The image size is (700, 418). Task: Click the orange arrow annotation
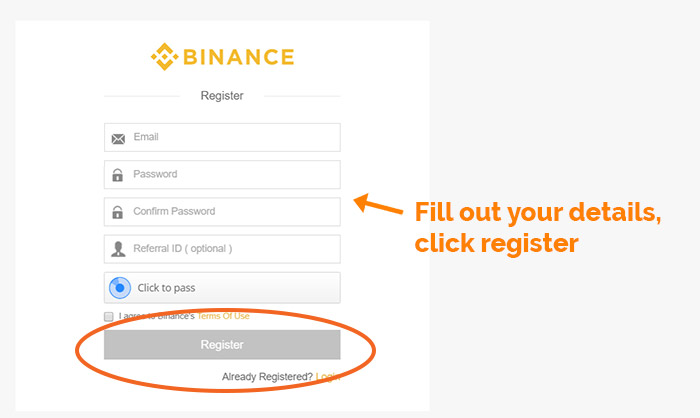click(x=378, y=204)
